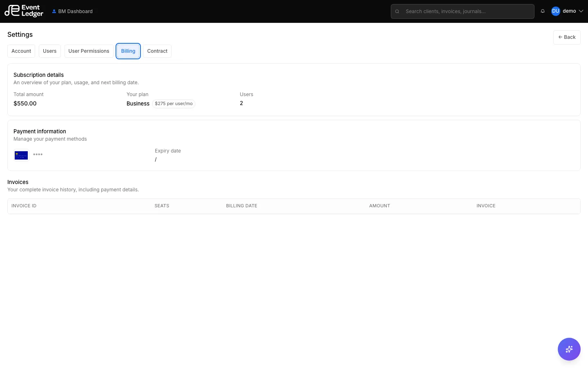Click the DU user avatar
Image resolution: width=588 pixels, height=368 pixels.
555,11
